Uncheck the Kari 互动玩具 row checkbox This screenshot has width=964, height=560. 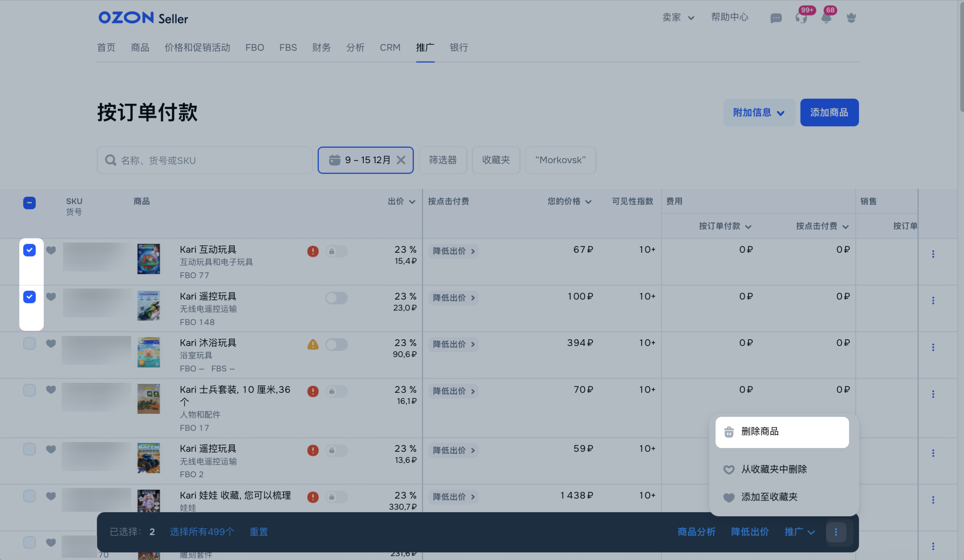pos(29,250)
